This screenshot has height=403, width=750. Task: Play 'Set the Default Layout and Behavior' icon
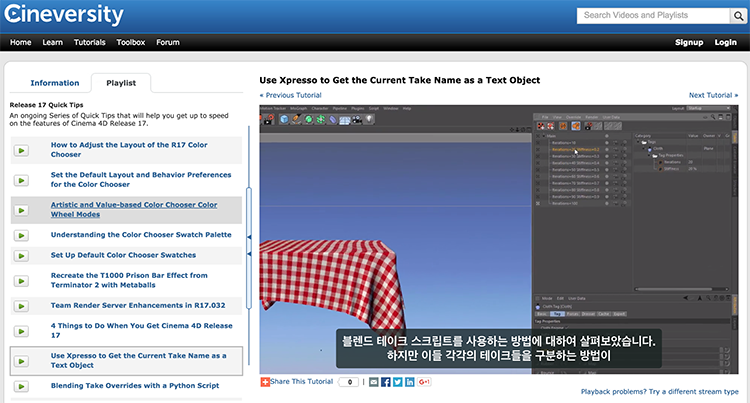(x=21, y=181)
